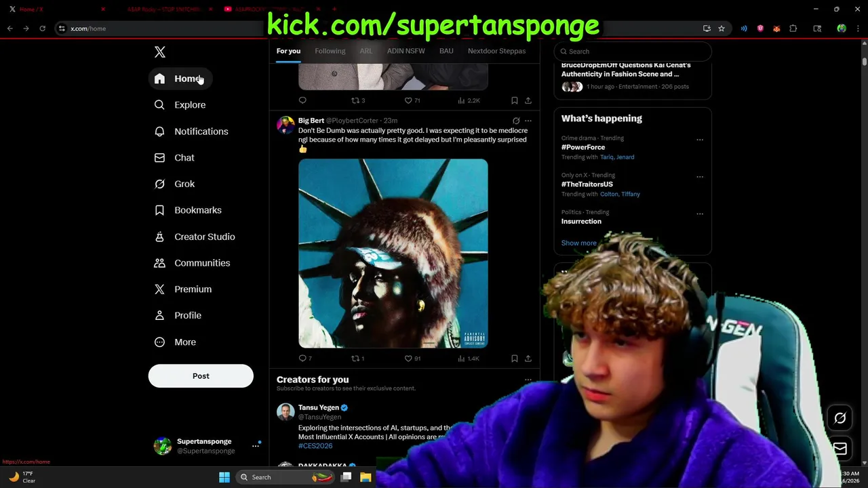Open Notifications in the sidebar

[x=191, y=131]
